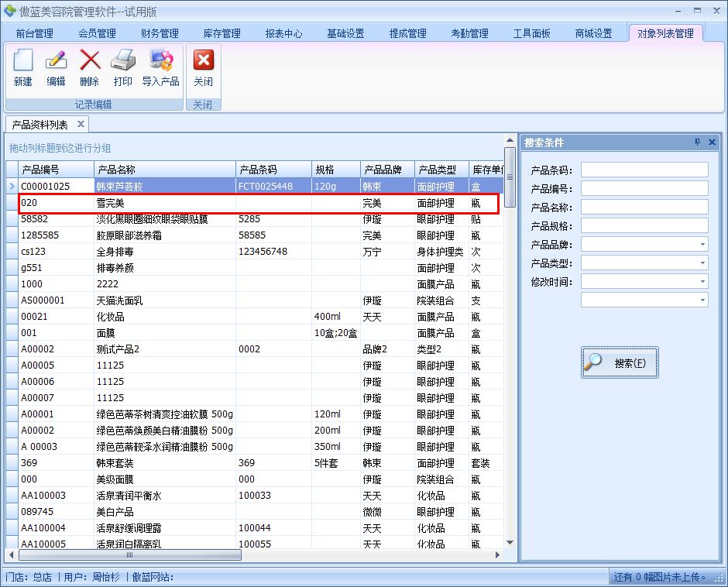The width and height of the screenshot is (728, 587).
Task: Close the 搜索条件 search panel
Action: point(712,142)
